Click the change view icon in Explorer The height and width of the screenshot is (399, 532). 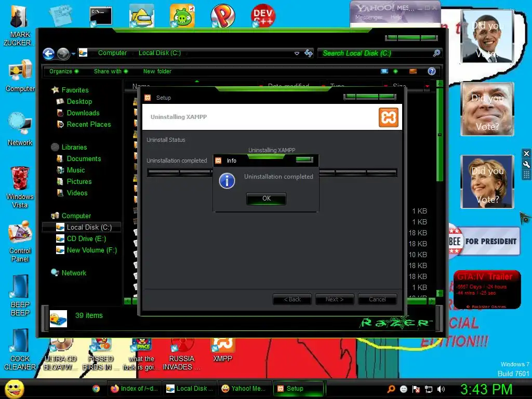point(384,71)
